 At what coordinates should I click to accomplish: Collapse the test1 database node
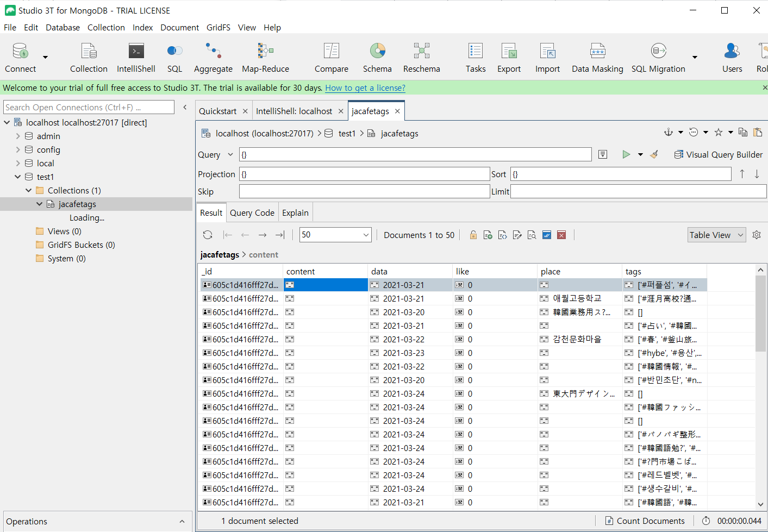tap(18, 177)
